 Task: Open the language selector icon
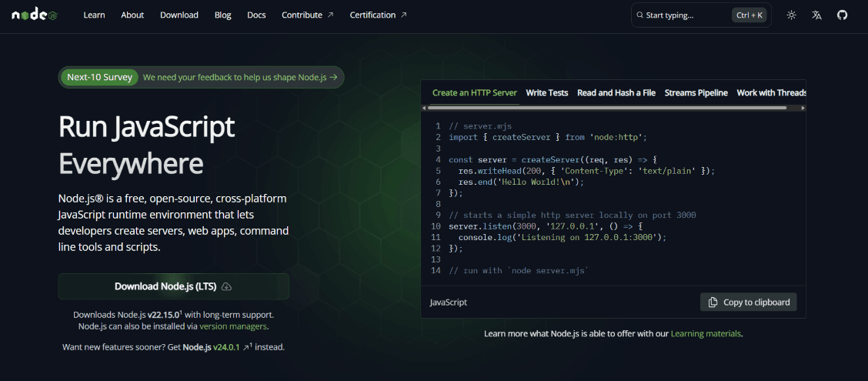click(x=816, y=15)
